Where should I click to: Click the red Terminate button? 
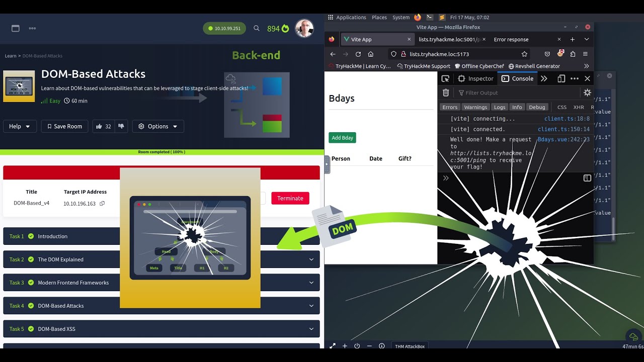point(290,198)
